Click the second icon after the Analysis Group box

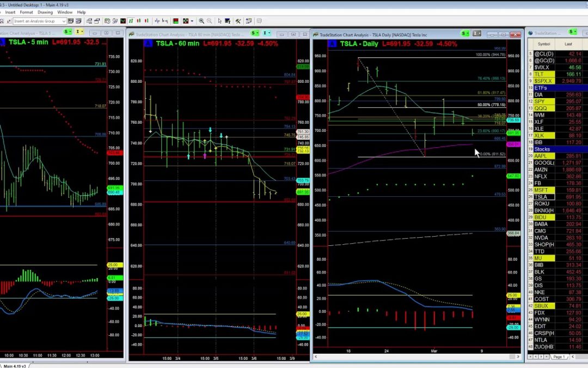click(x=78, y=21)
